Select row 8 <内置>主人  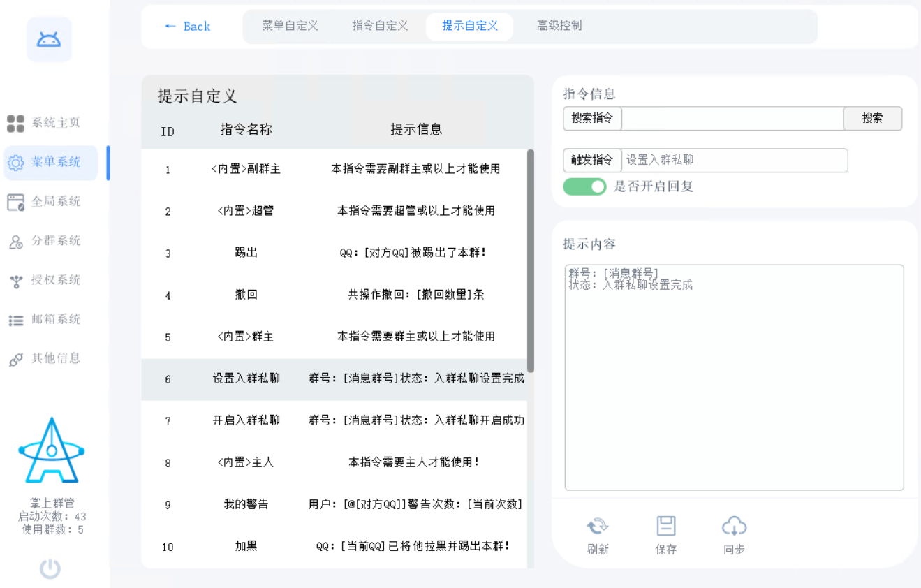point(334,463)
